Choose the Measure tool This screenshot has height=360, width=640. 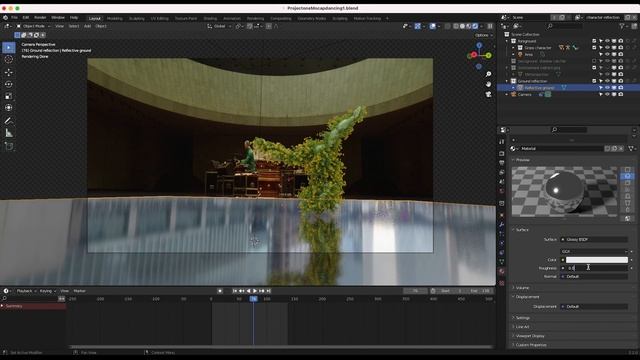9,133
